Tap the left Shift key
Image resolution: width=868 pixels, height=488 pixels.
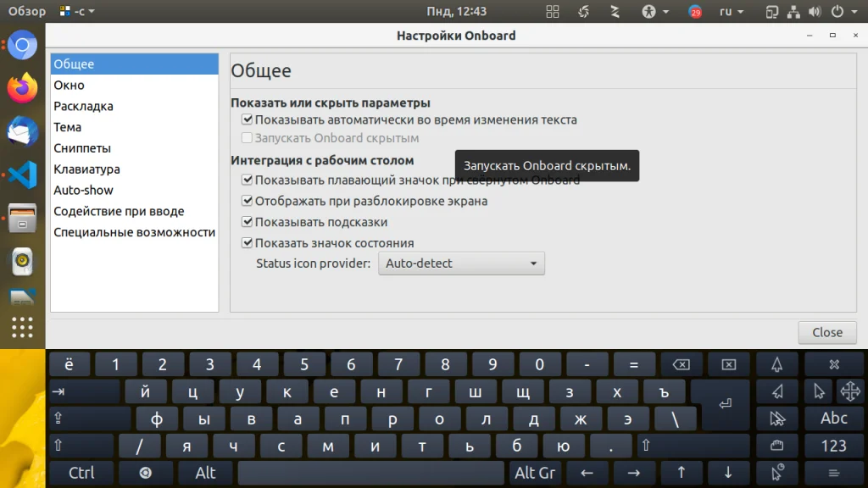coord(81,446)
